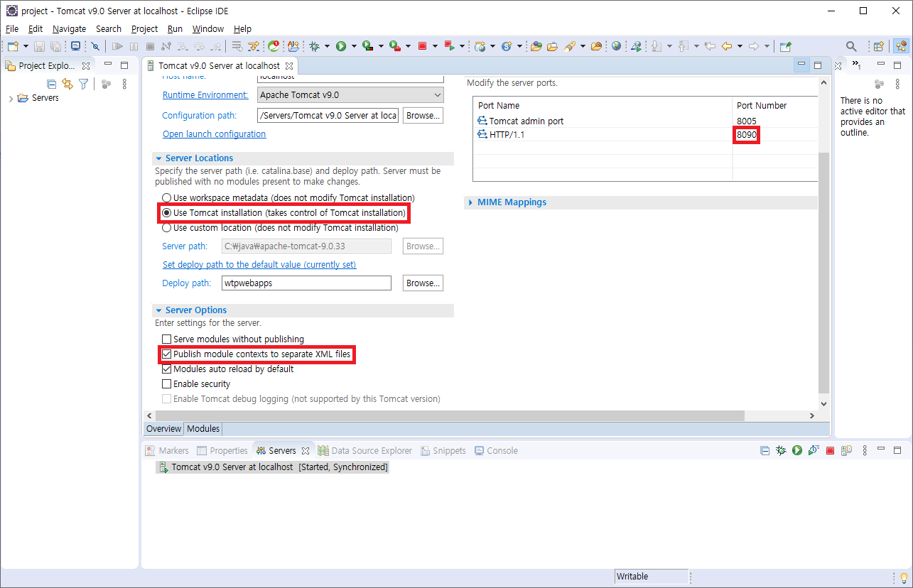The height and width of the screenshot is (588, 913).
Task: Start server in debug mode in Servers view
Action: pyautogui.click(x=781, y=450)
